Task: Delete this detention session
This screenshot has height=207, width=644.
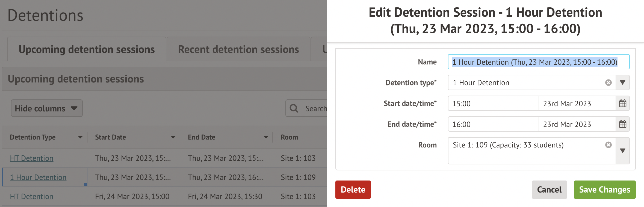Action: [353, 190]
